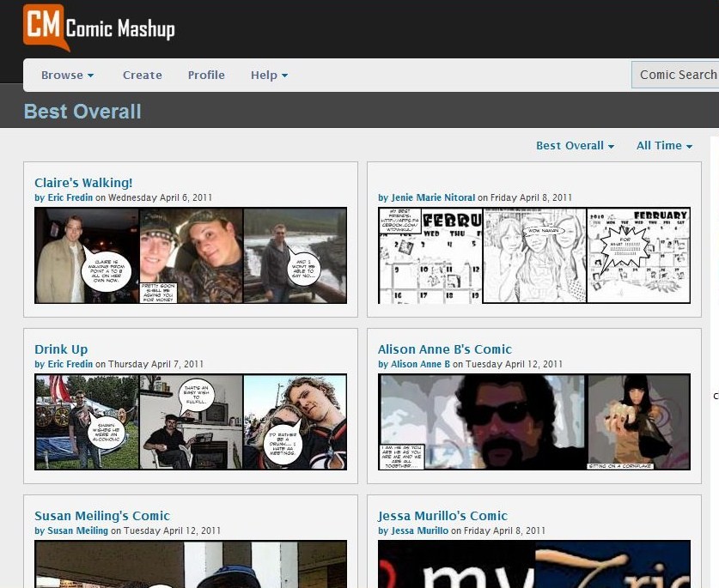Open the Susan Meiling author link
719x588 pixels.
78,530
